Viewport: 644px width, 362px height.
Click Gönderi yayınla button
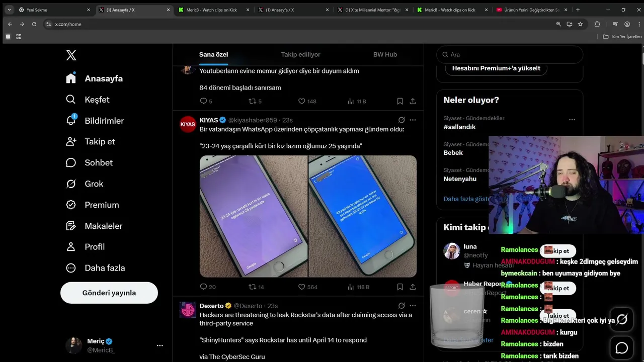tap(109, 293)
